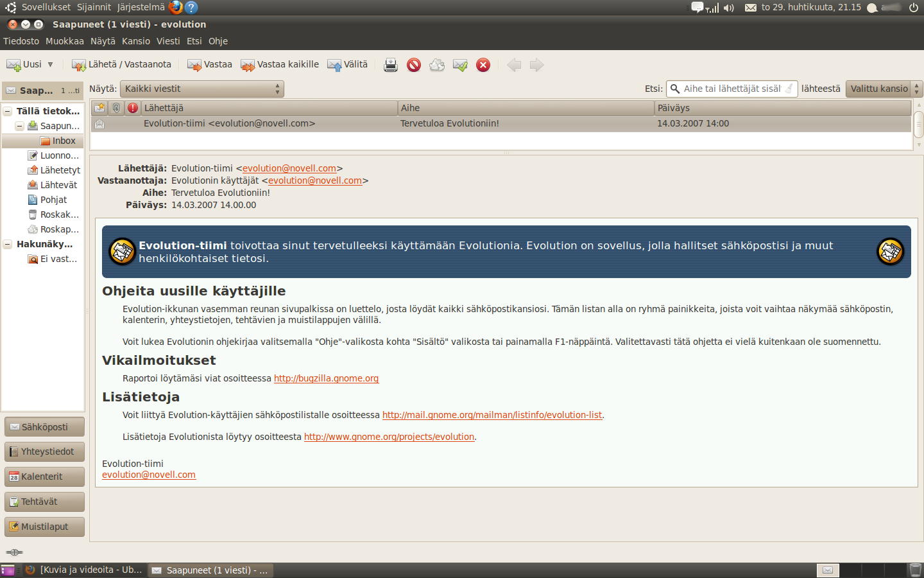The image size is (924, 578).
Task: Open the Kansio menu
Action: [x=136, y=41]
